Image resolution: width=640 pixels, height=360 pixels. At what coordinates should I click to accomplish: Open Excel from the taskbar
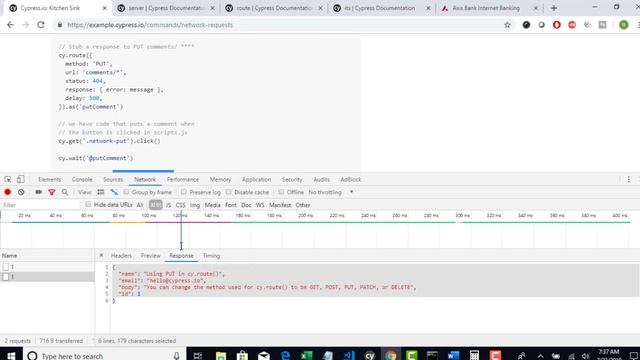[307, 356]
